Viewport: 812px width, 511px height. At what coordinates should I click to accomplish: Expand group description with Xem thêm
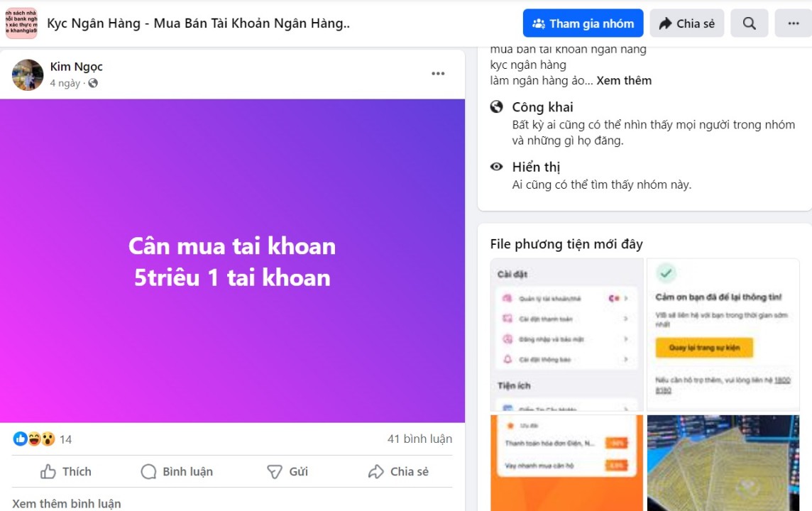pyautogui.click(x=624, y=81)
